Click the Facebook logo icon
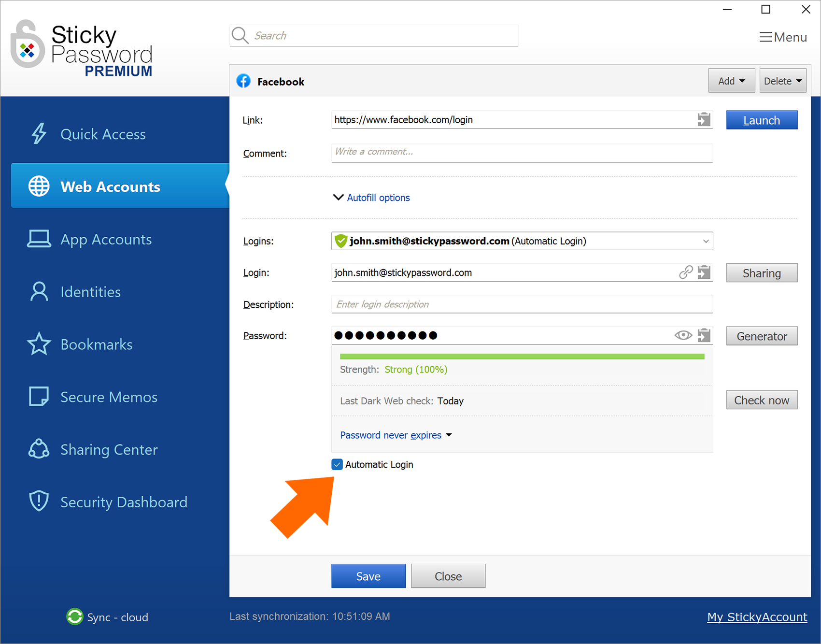Viewport: 821px width, 644px height. tap(243, 81)
